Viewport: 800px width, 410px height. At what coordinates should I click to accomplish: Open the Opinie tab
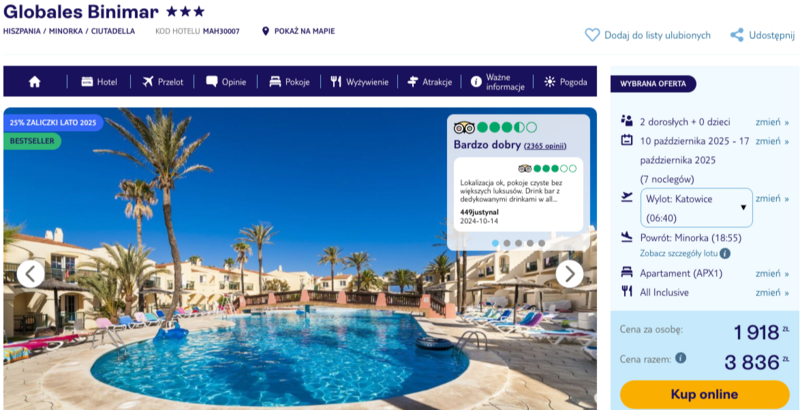[226, 82]
